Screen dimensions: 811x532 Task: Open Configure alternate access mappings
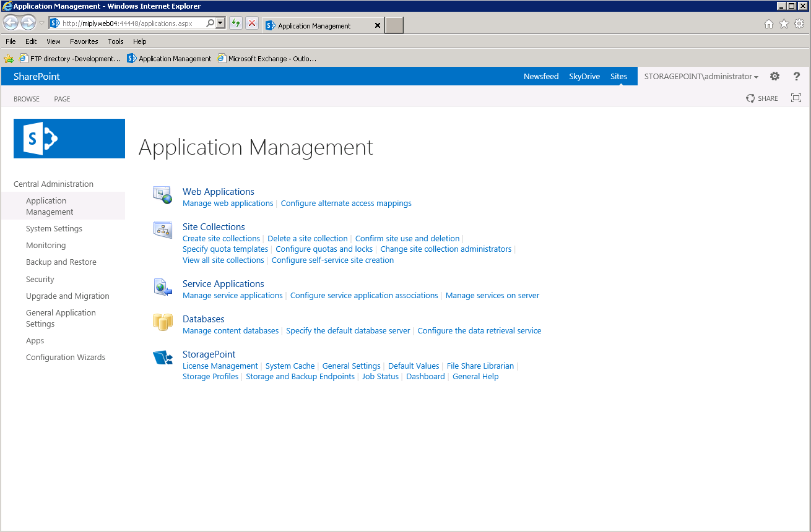[x=346, y=203]
